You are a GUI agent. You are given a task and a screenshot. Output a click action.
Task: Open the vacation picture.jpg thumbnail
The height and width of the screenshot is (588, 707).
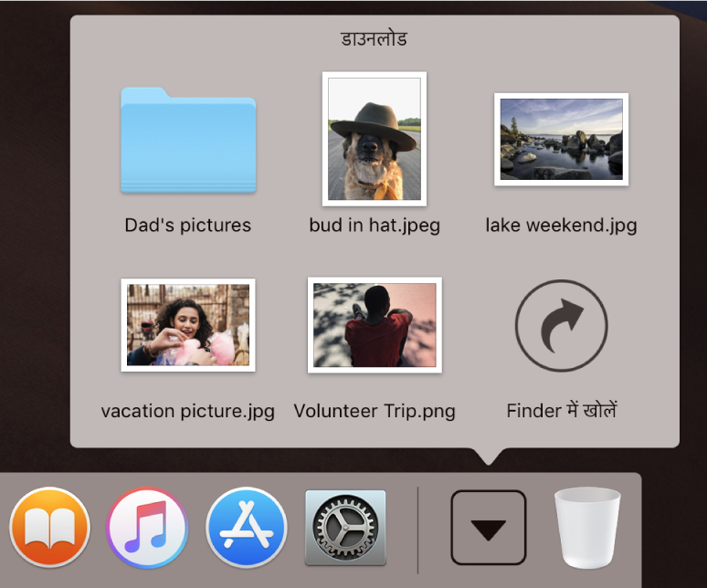188,325
